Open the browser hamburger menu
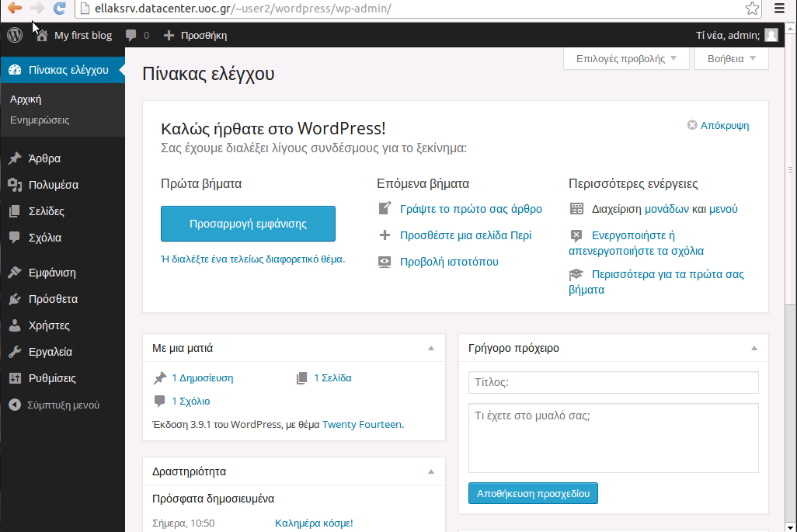 tap(779, 8)
